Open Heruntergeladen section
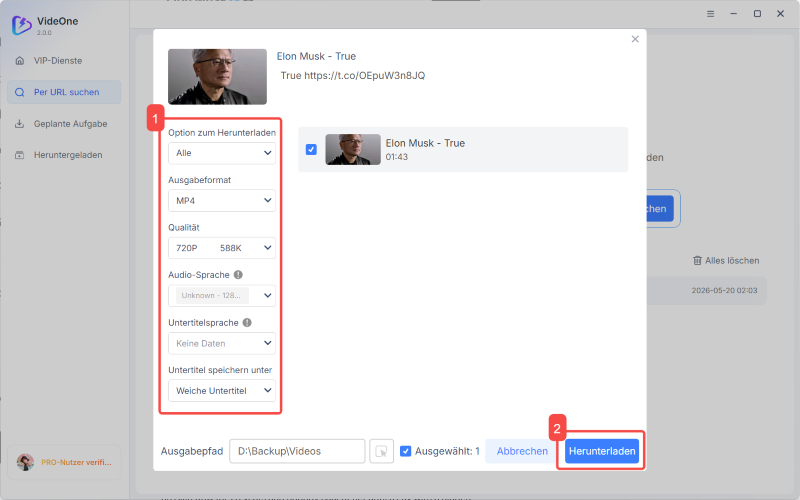Viewport: 800px width, 500px height. pyautogui.click(x=64, y=155)
